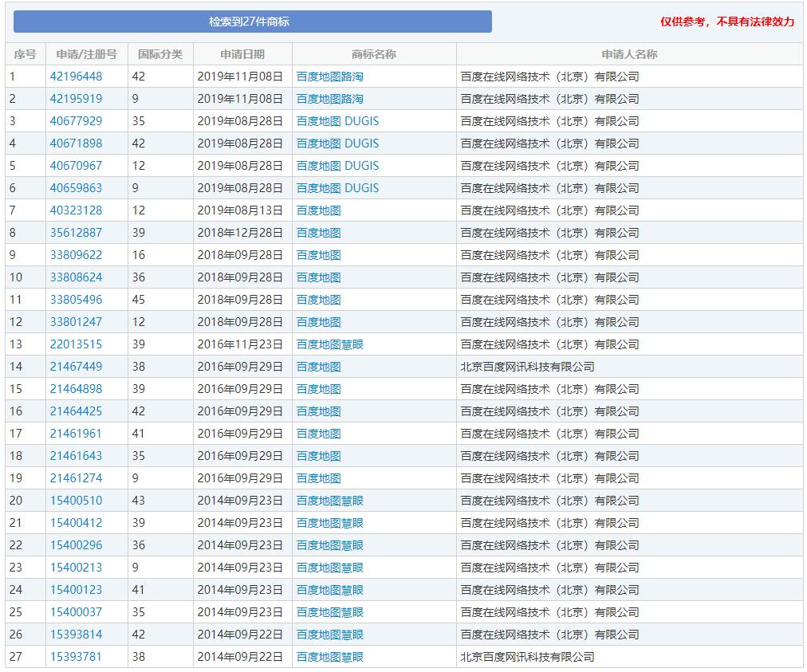Open registration number 33805496
This screenshot has width=807, height=672.
pyautogui.click(x=76, y=300)
